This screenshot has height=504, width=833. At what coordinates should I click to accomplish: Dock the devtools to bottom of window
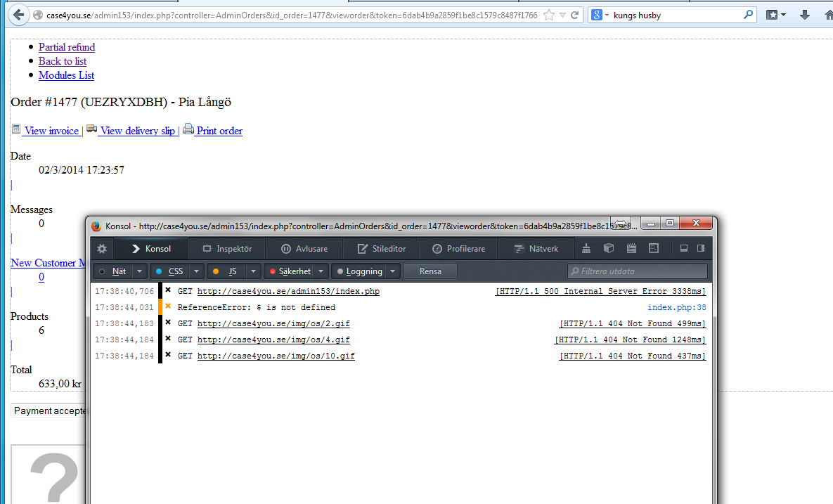tap(684, 248)
